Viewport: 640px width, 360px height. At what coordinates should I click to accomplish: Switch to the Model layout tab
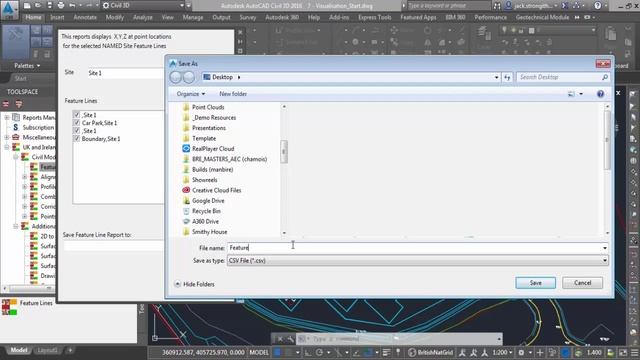19,350
